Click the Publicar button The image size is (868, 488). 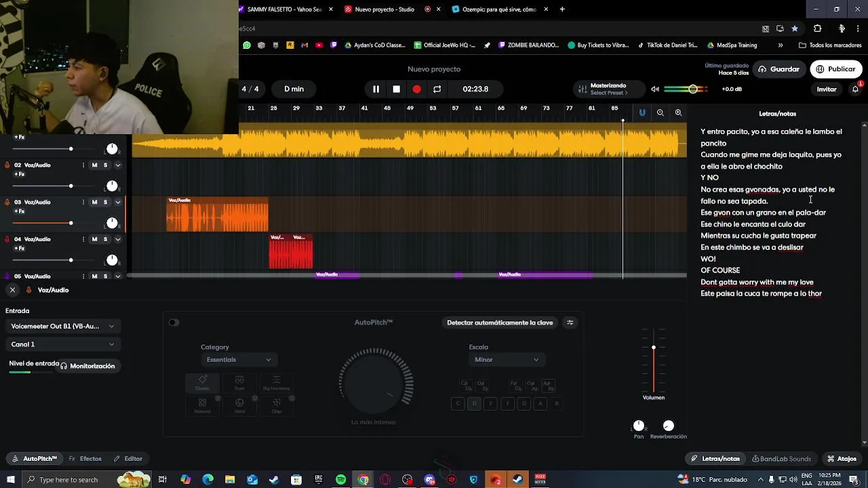point(835,69)
